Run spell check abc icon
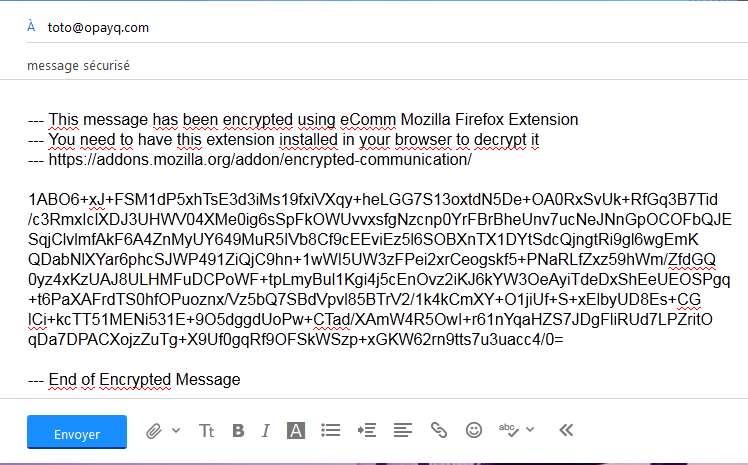 (509, 430)
